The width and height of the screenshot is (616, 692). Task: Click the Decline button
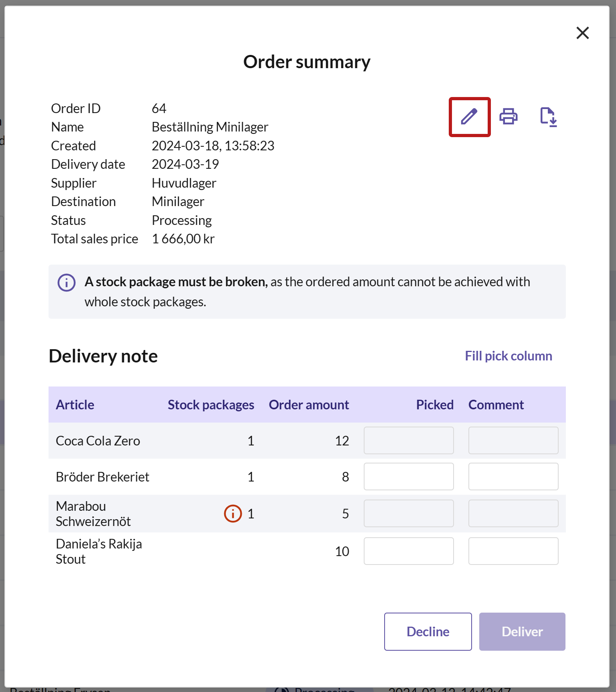[x=428, y=631]
